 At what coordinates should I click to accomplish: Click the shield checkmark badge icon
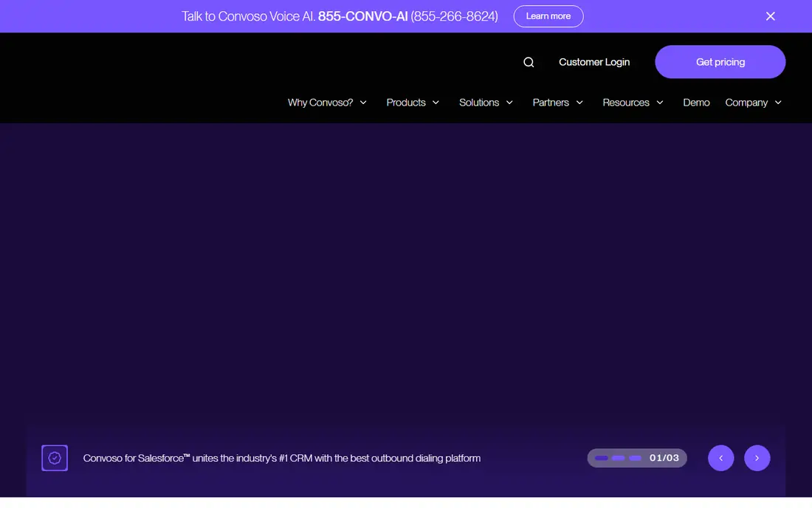pyautogui.click(x=55, y=458)
